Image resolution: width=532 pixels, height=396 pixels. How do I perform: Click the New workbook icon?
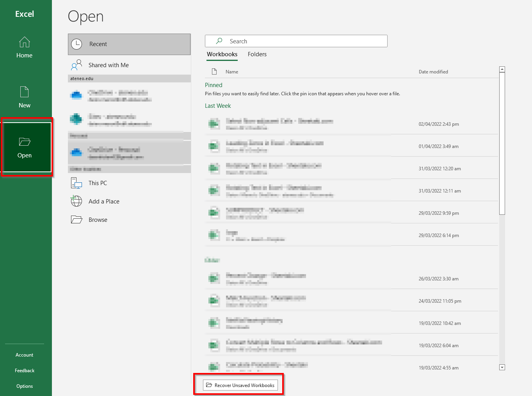point(25,92)
